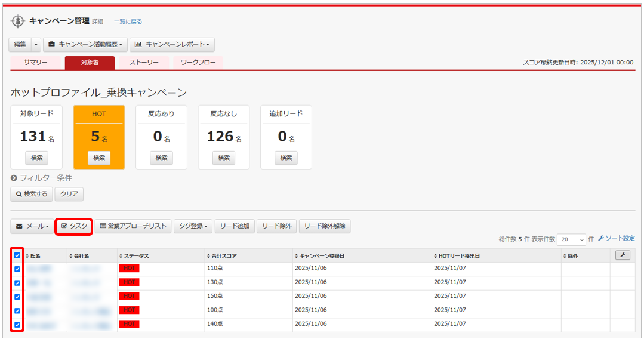This screenshot has width=644, height=342.
Task: Uncheck the last row checkbox (140点)
Action: [x=17, y=325]
